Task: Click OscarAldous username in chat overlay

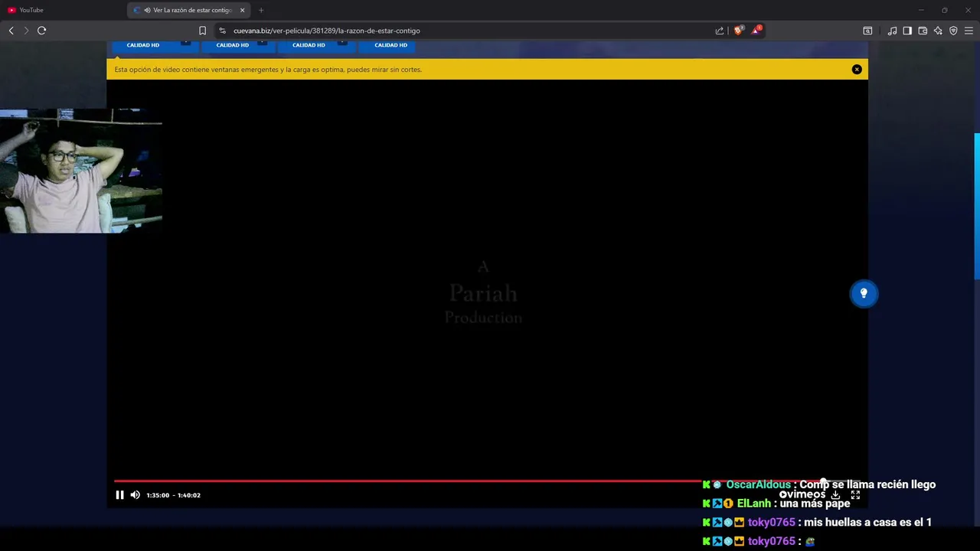Action: coord(758,484)
